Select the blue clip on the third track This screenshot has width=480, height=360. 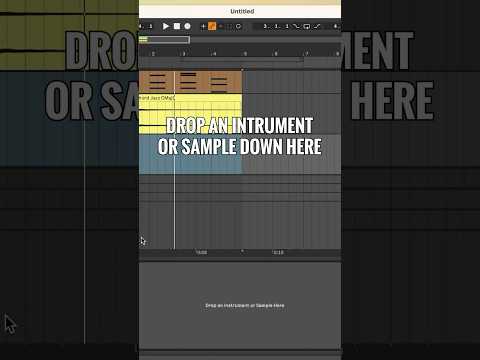coord(190,154)
